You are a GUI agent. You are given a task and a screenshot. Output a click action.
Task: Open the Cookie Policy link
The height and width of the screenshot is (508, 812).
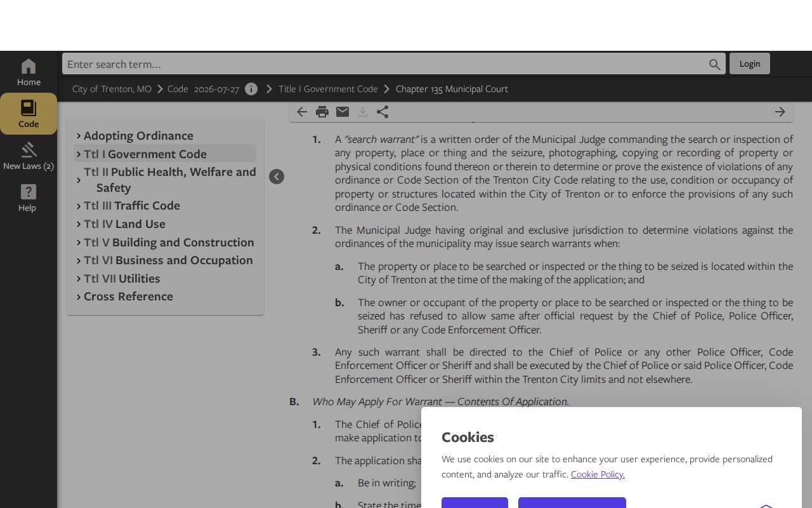pyautogui.click(x=598, y=474)
